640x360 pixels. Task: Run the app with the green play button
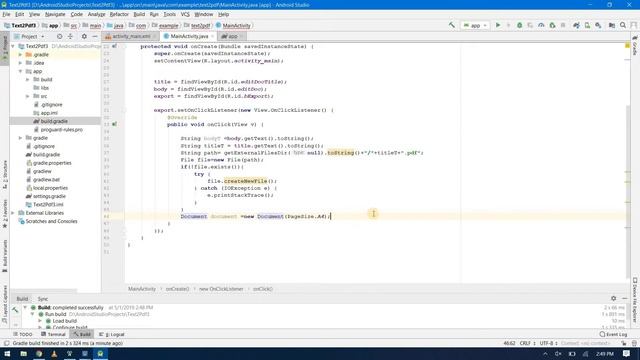[498, 25]
